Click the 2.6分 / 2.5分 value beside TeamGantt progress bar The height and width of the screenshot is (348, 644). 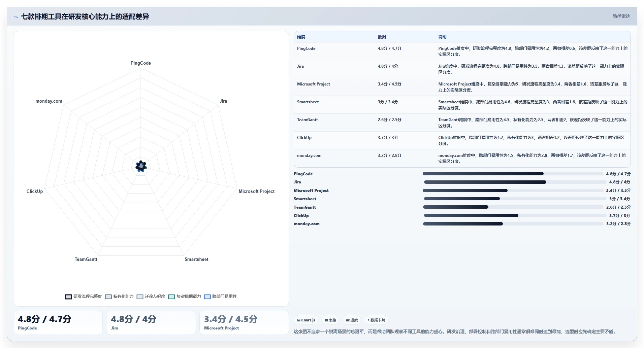click(x=618, y=207)
